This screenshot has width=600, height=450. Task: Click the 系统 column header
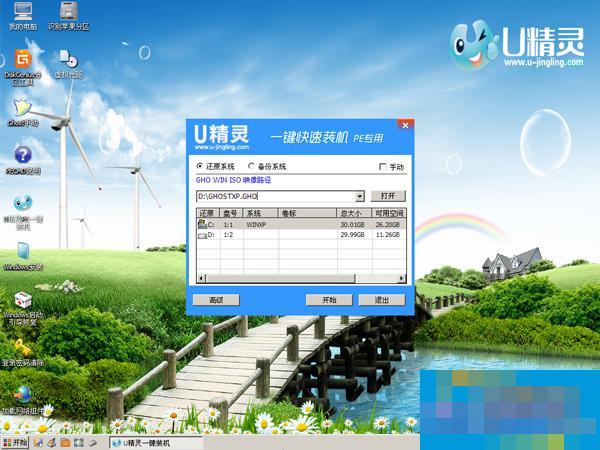tap(261, 213)
